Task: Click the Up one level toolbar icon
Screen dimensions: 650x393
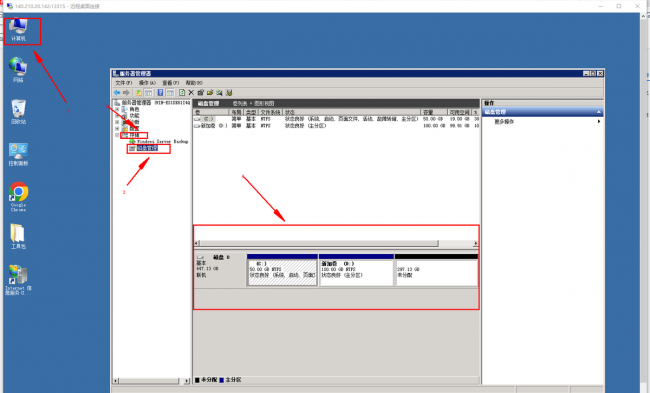Action: 139,93
